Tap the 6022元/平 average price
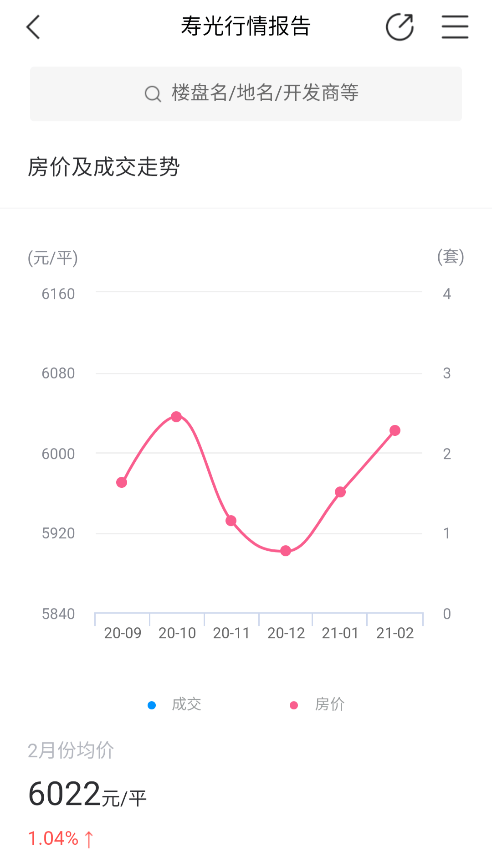Viewport: 492px width, 868px height. [87, 794]
